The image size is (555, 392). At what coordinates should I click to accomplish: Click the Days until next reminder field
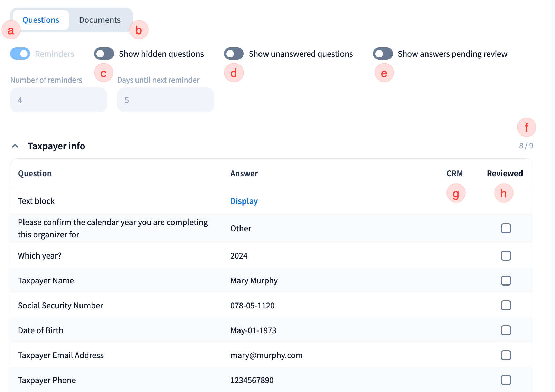click(166, 100)
